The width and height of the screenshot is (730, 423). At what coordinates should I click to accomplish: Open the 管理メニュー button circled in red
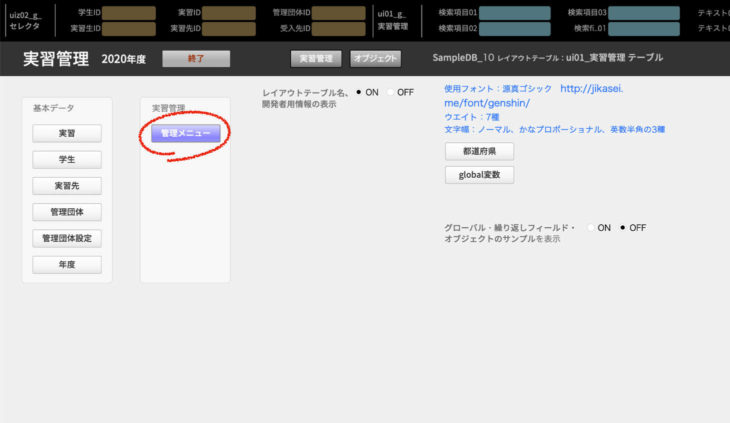click(186, 133)
